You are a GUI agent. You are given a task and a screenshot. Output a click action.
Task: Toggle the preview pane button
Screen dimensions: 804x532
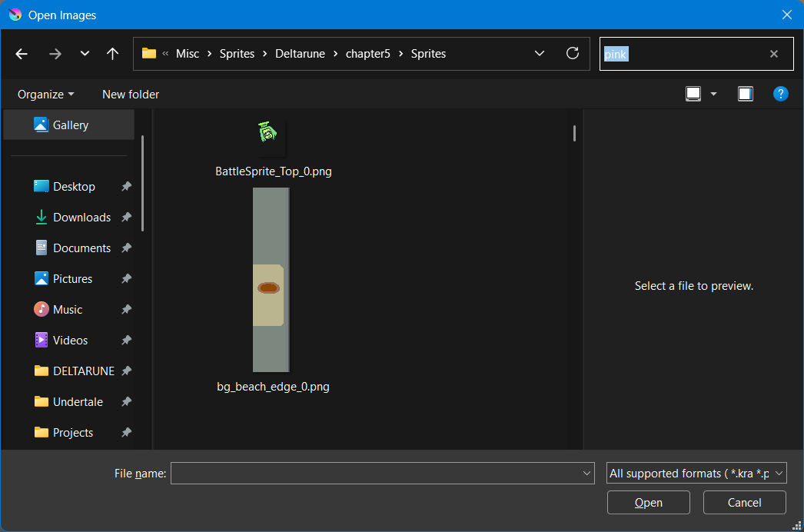click(x=745, y=94)
